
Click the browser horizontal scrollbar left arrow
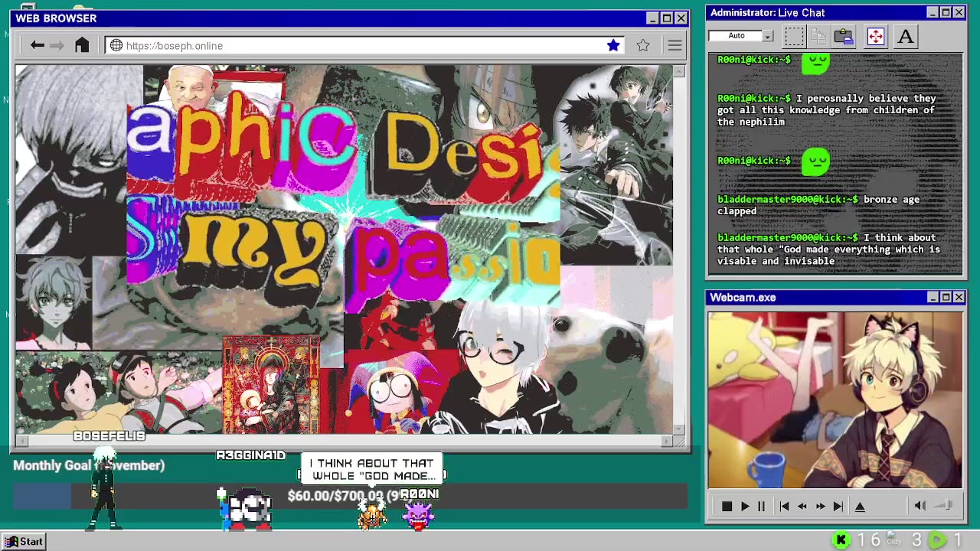click(21, 441)
